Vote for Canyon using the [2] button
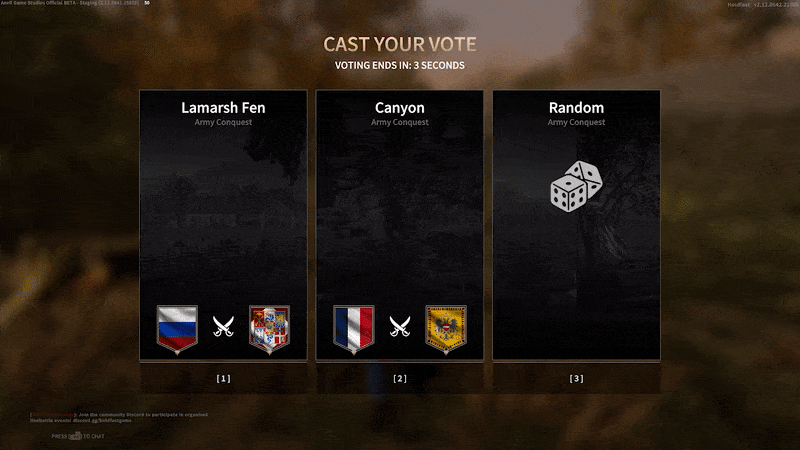 (x=400, y=378)
